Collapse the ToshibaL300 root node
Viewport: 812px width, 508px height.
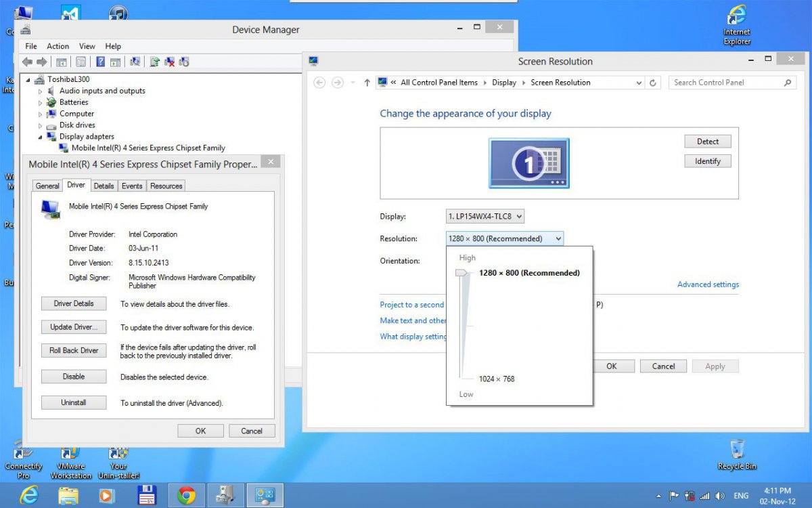click(x=28, y=79)
